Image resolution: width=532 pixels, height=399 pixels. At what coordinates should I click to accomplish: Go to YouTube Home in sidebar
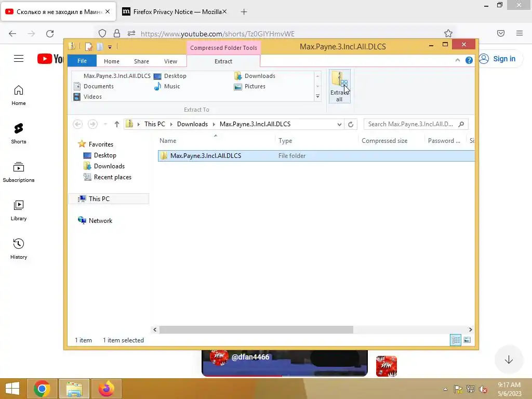click(x=19, y=96)
